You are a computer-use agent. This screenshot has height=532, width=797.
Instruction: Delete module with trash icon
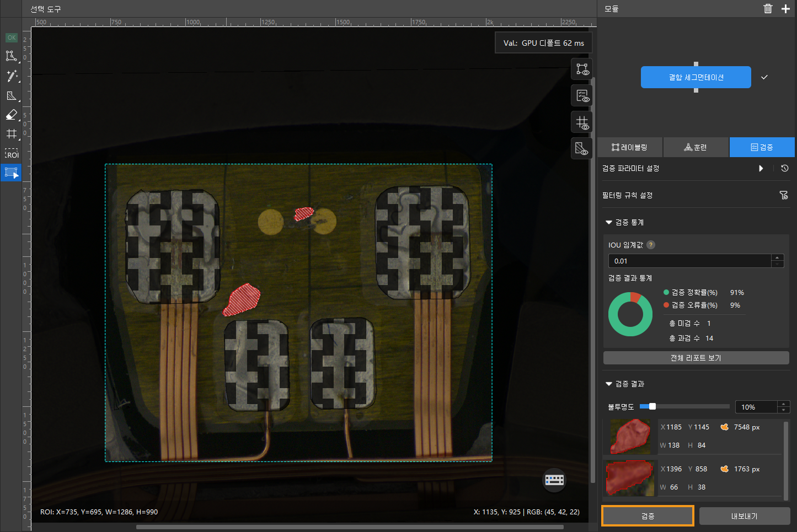[x=768, y=9]
